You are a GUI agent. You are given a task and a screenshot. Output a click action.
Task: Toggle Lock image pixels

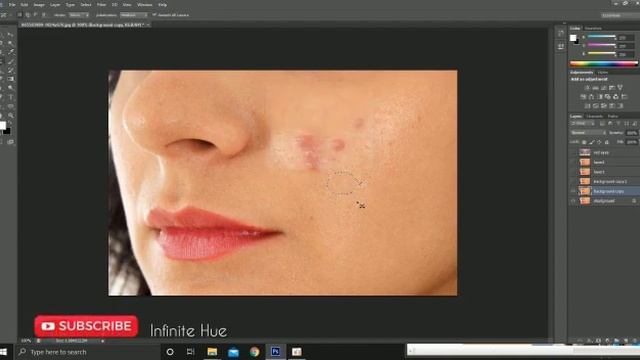pyautogui.click(x=591, y=142)
